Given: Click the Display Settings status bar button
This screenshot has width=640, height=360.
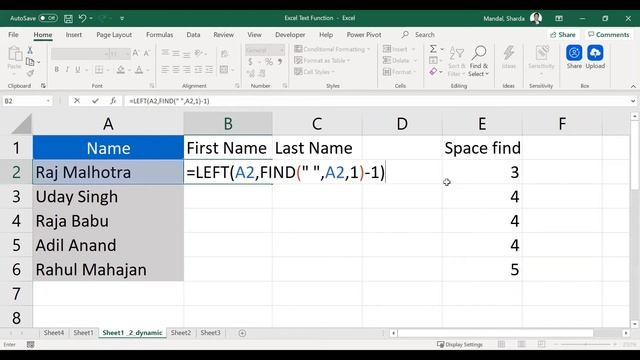Looking at the screenshot, I should (x=460, y=344).
